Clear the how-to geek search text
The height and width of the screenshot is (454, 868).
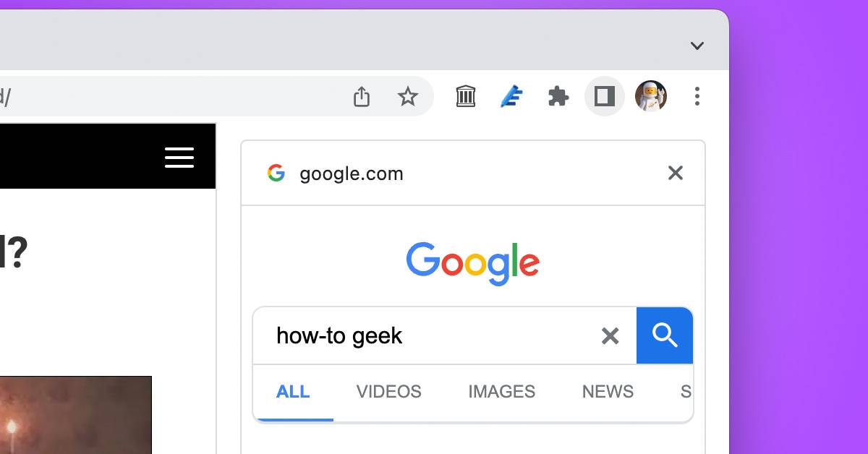pyautogui.click(x=610, y=335)
